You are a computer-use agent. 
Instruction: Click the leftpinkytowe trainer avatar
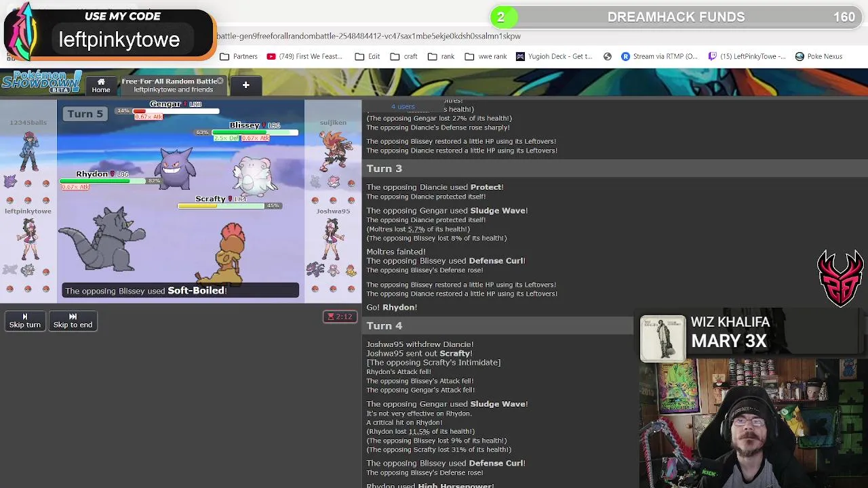coord(28,239)
